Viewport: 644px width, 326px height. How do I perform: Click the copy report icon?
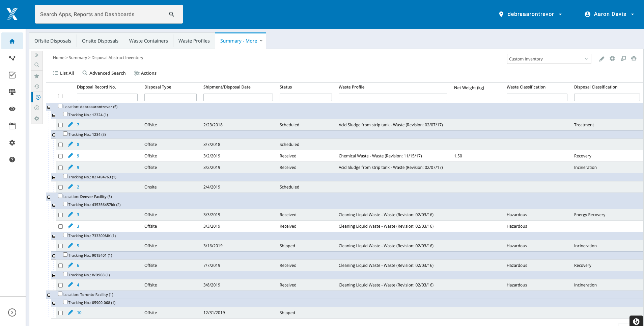(623, 58)
